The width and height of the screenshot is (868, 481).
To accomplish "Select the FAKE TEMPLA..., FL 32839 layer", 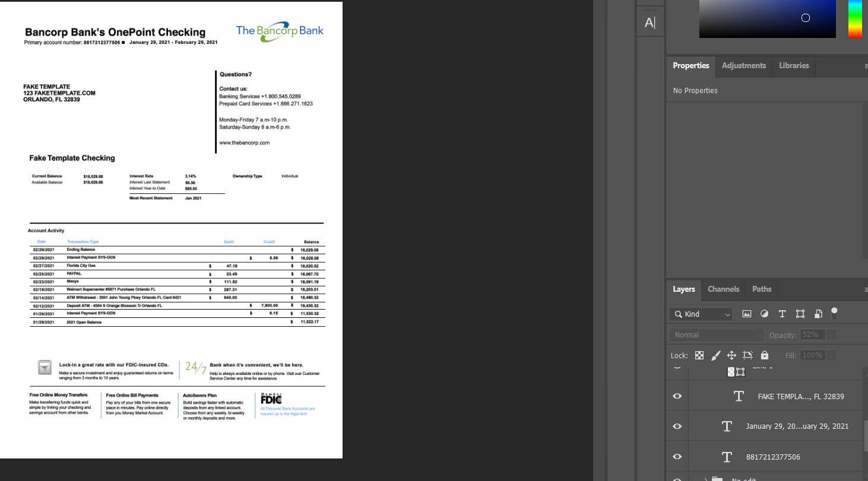I will (x=801, y=396).
